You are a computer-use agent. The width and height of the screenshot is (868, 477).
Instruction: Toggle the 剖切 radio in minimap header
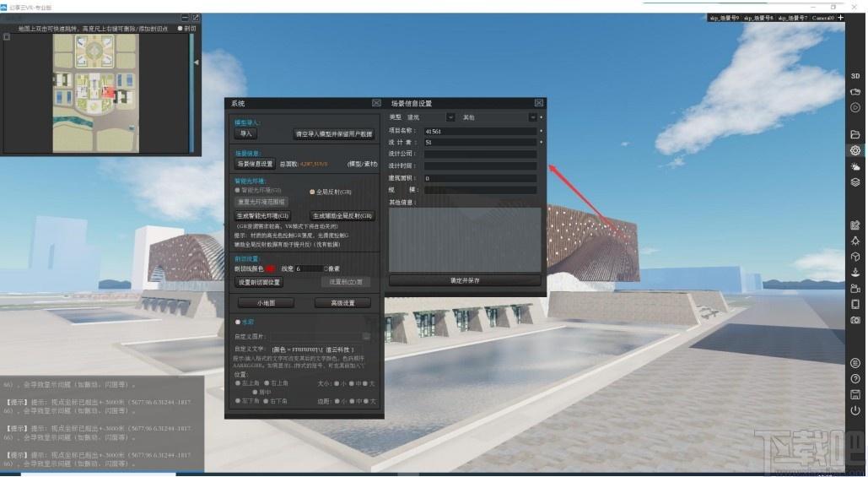point(180,28)
